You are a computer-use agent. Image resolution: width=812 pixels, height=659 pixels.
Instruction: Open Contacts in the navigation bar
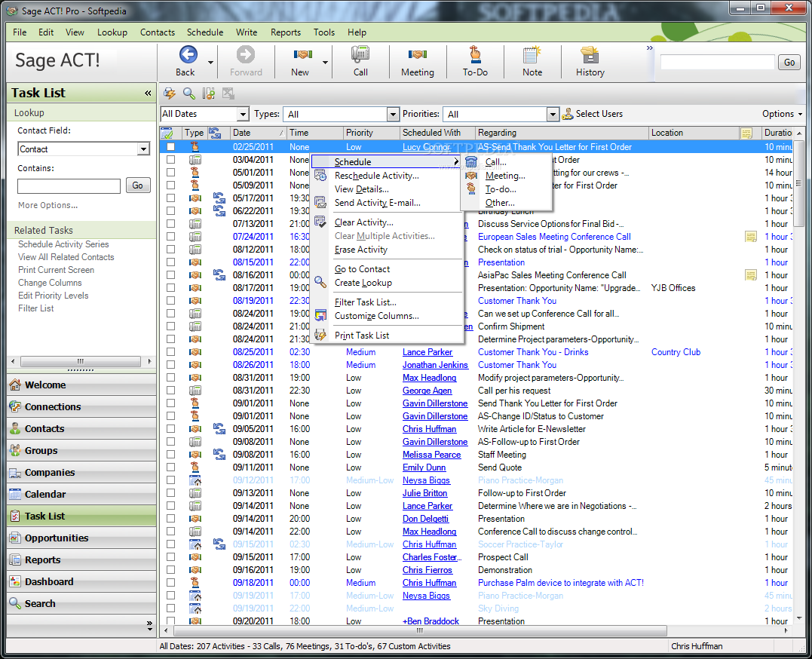point(81,428)
